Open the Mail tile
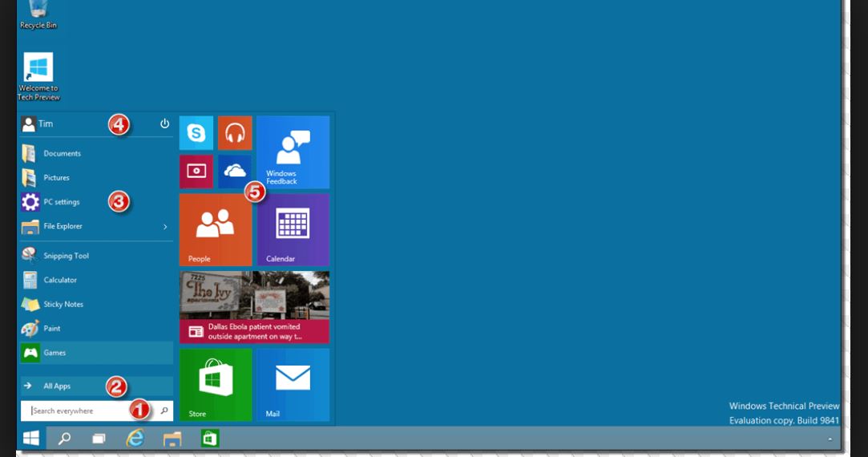The width and height of the screenshot is (868, 457). click(293, 384)
